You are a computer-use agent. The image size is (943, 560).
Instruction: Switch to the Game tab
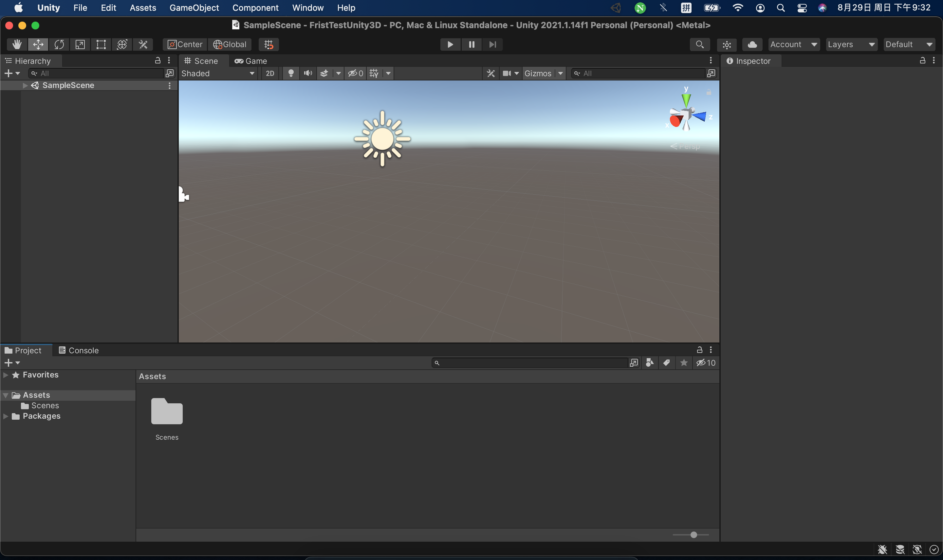coord(251,61)
